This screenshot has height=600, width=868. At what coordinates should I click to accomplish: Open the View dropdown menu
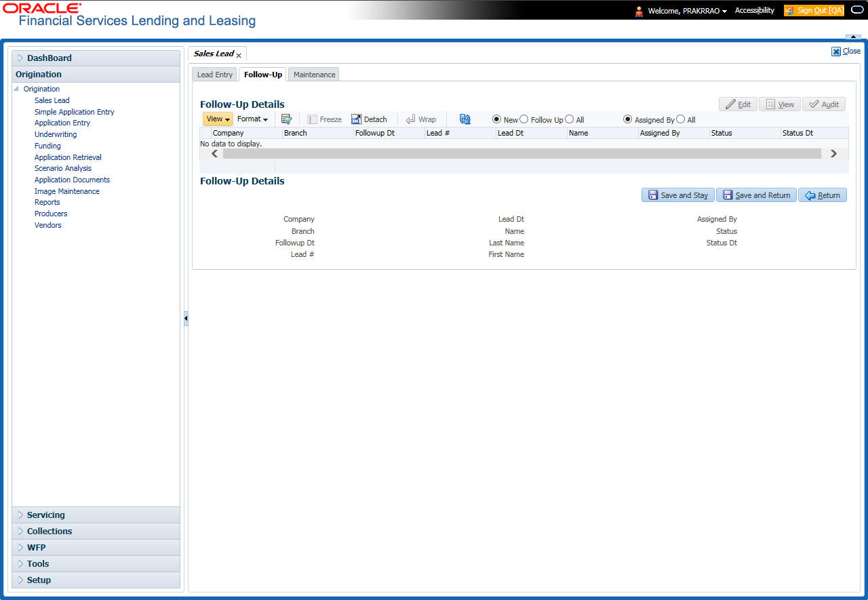(x=218, y=119)
